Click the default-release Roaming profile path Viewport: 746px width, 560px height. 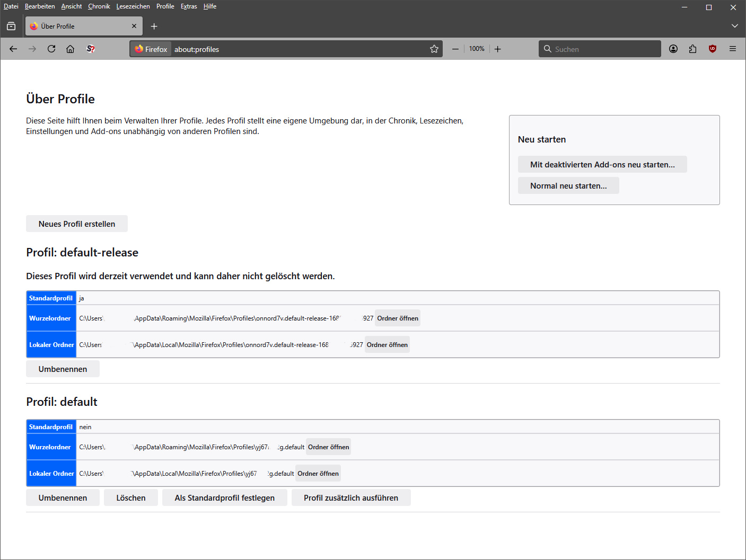point(226,318)
